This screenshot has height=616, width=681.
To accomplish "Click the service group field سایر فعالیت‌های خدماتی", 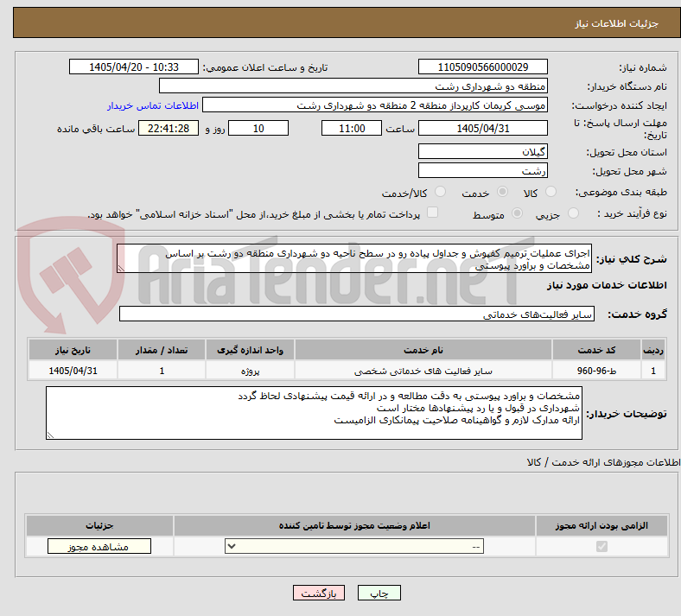I will (357, 314).
